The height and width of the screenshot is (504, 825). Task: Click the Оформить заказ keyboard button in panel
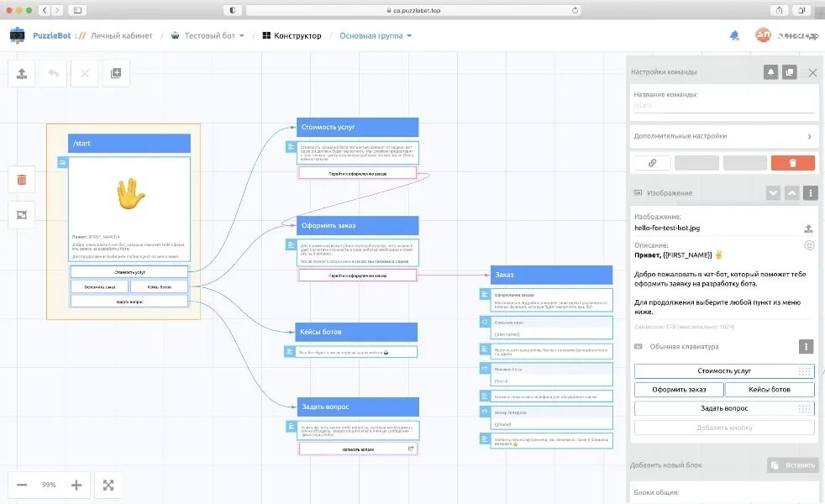coord(679,390)
